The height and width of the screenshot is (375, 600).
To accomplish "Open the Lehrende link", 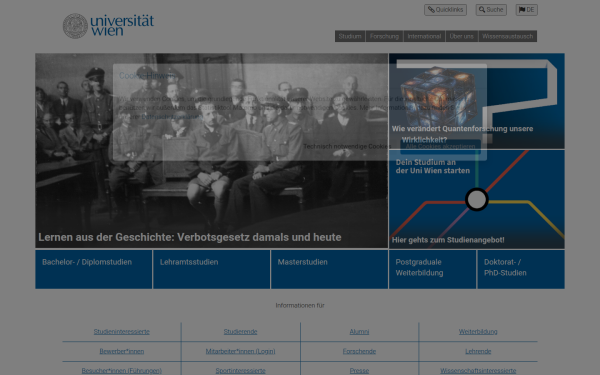I will (478, 351).
